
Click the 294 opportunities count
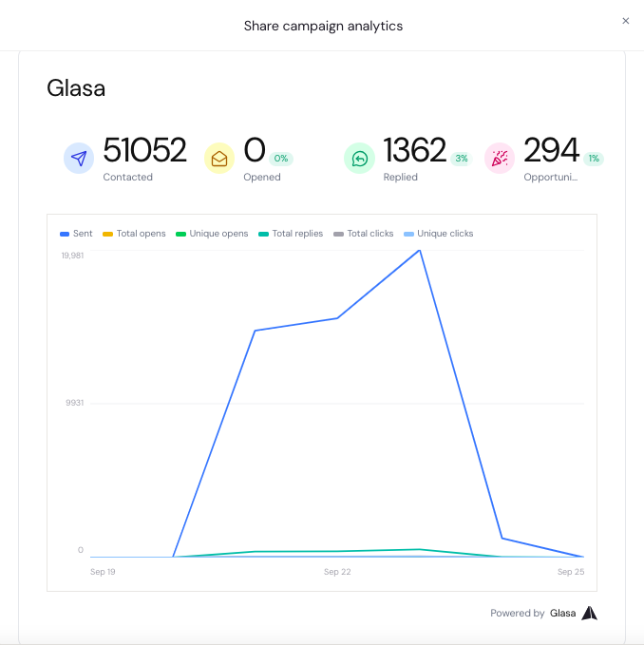click(x=551, y=150)
